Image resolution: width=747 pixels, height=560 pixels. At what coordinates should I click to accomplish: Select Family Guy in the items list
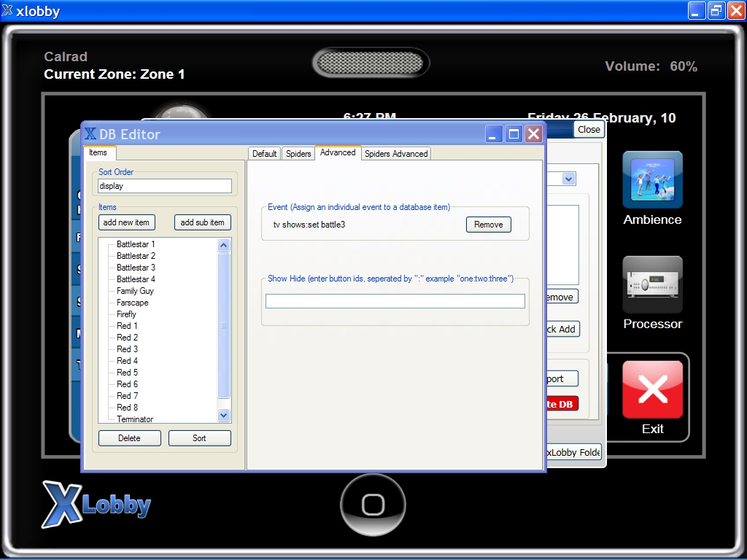[135, 291]
